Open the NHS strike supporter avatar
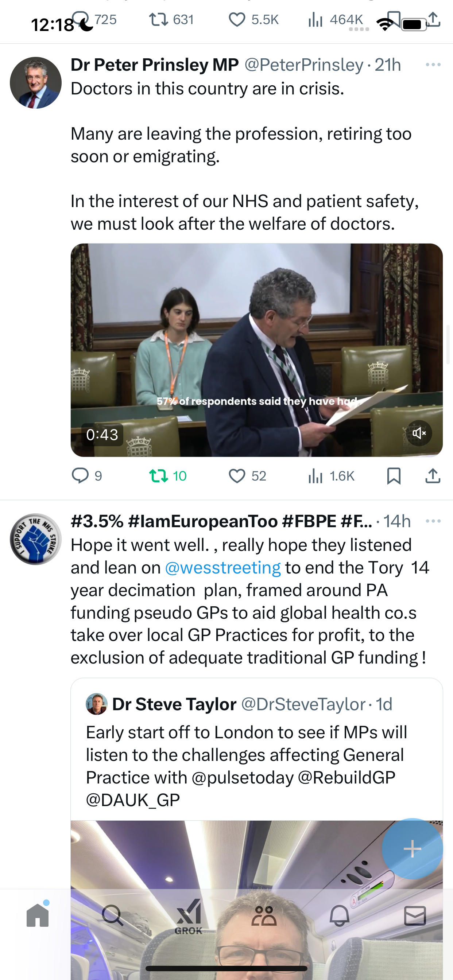This screenshot has width=453, height=980. pyautogui.click(x=36, y=539)
